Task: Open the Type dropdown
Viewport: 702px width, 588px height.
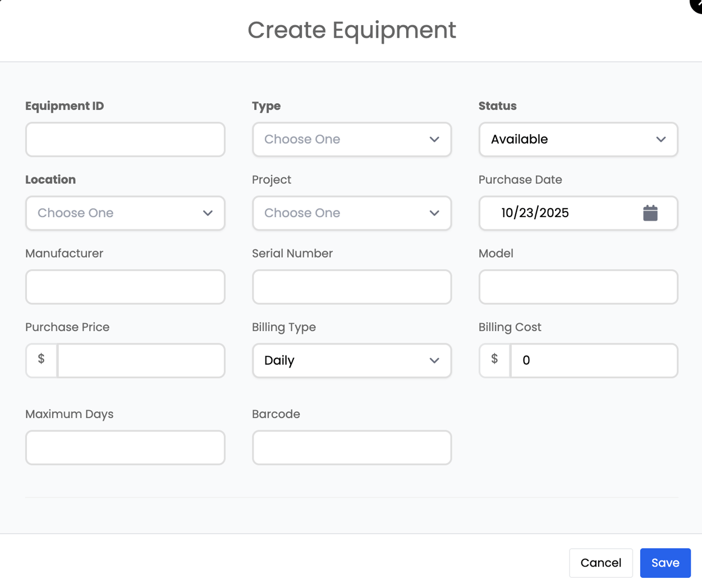Action: tap(352, 139)
